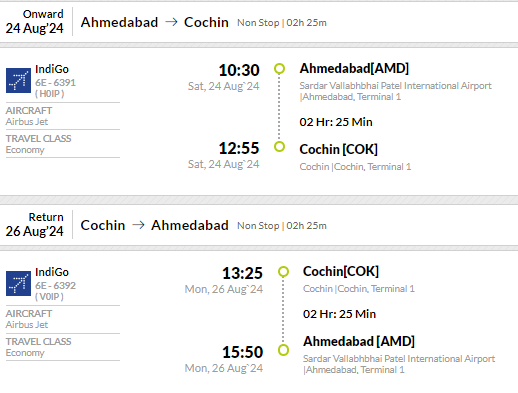
Task: Click the return Non Stop | 02h 25m text
Action: pyautogui.click(x=282, y=226)
